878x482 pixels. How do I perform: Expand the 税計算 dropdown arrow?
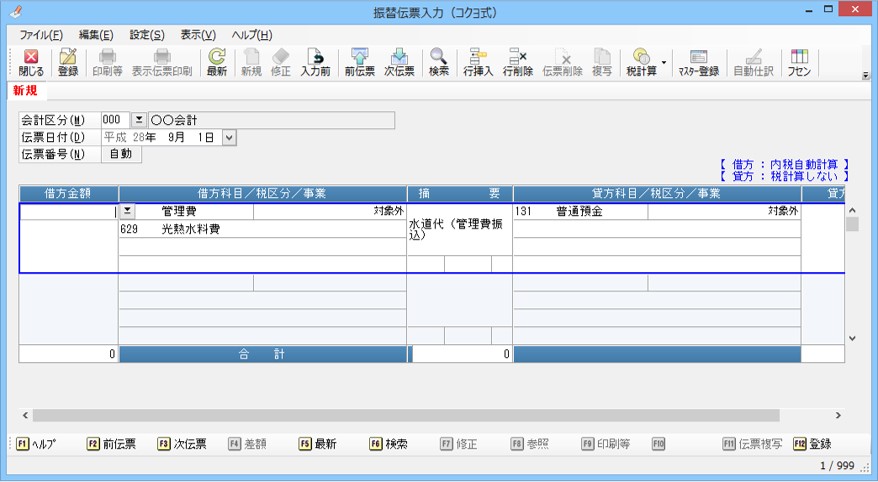663,62
